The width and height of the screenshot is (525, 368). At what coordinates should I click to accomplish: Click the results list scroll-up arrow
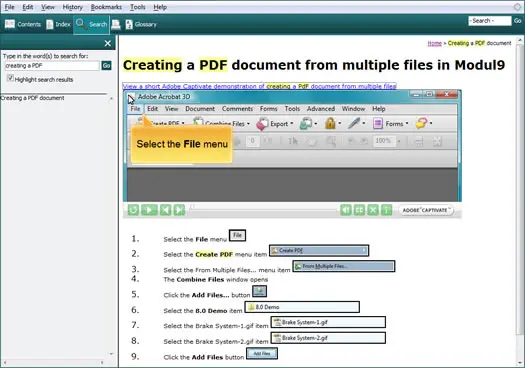[x=111, y=98]
